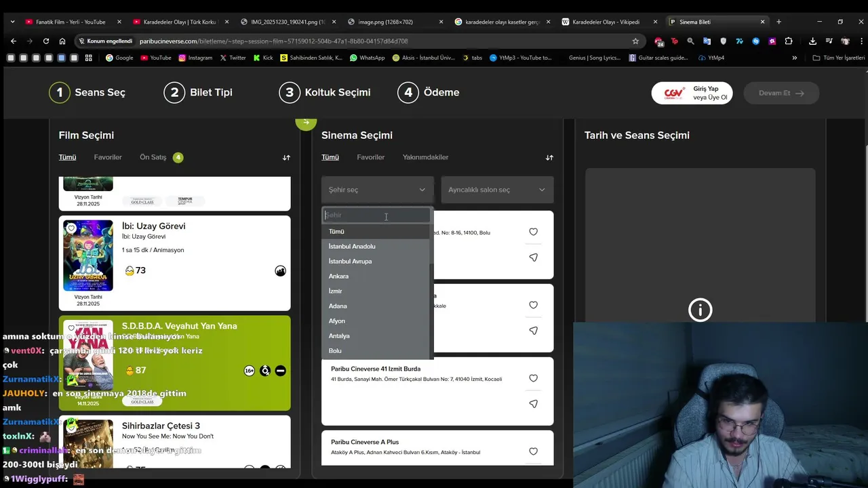Open directions for 41 Izmit Burda cinema
Image resolution: width=868 pixels, height=488 pixels.
tap(533, 404)
